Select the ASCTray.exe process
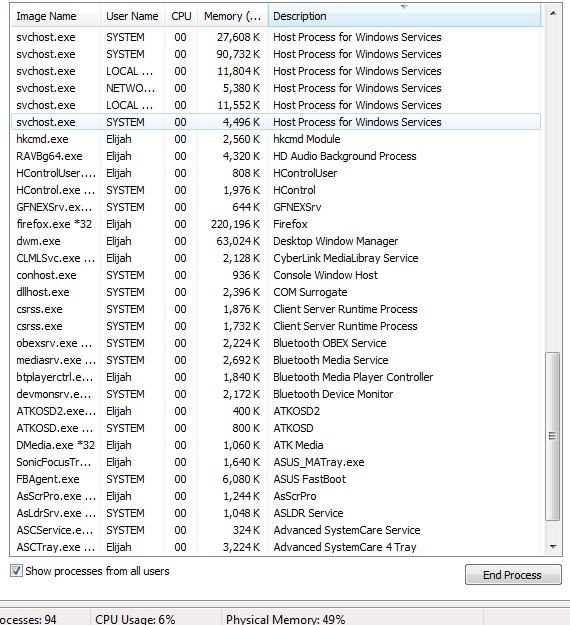 (276, 547)
